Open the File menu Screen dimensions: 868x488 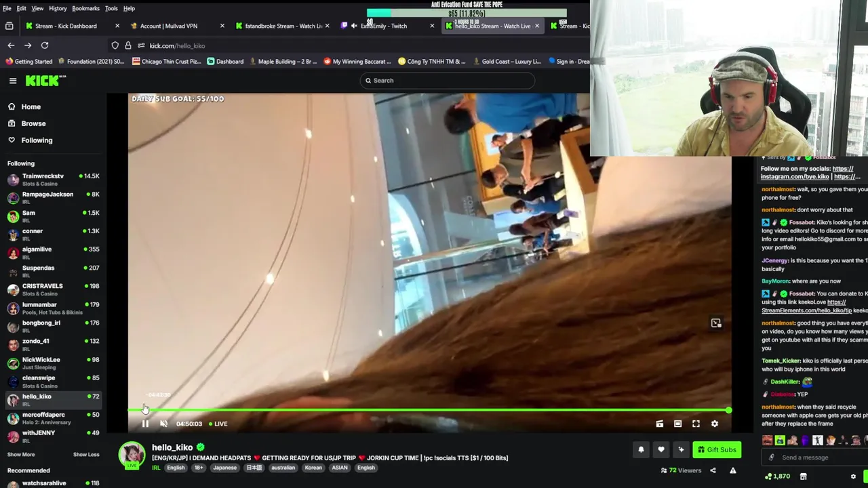7,8
